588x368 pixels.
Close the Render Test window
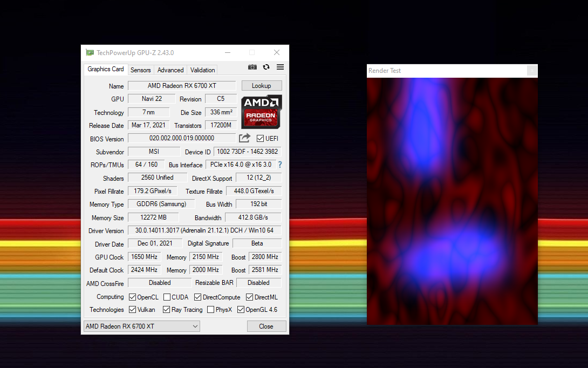532,71
